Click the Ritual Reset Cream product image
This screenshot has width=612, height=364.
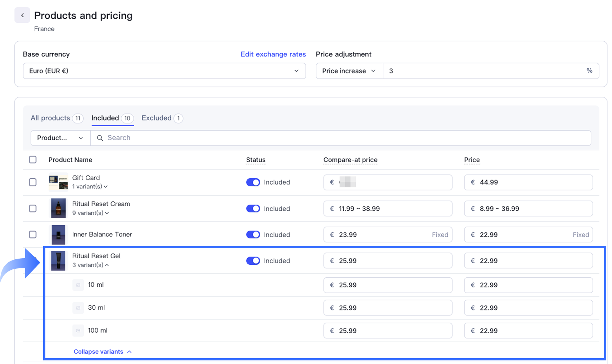[x=58, y=209]
